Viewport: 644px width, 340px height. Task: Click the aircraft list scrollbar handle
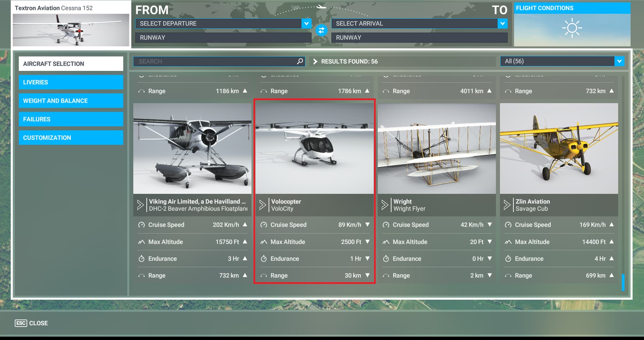[x=623, y=283]
